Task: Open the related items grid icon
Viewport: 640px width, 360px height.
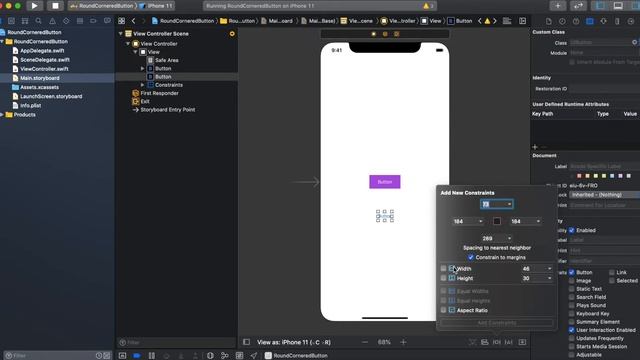Action: click(x=122, y=21)
